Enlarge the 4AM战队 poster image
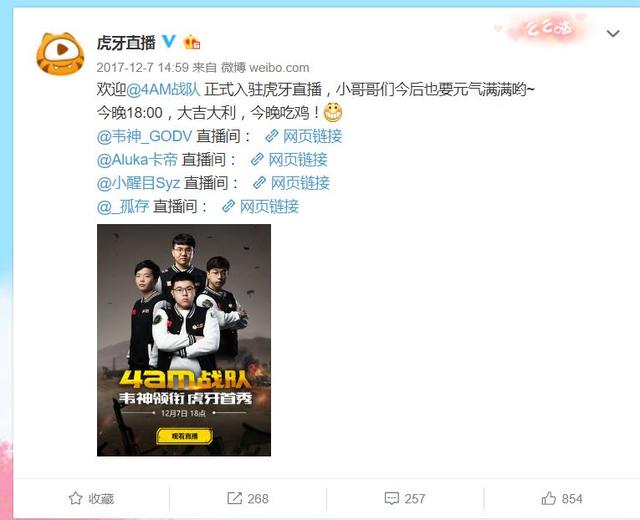Viewport: 640px width, 520px height. [x=184, y=340]
